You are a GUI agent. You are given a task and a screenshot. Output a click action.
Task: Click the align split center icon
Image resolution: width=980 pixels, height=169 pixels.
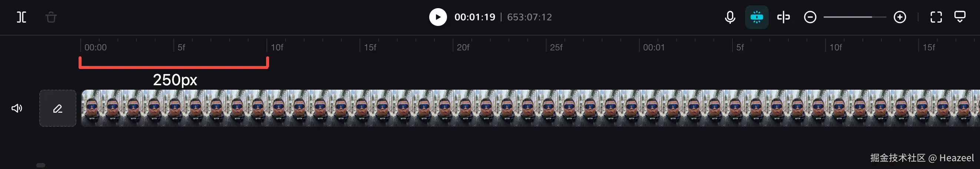coord(783,17)
